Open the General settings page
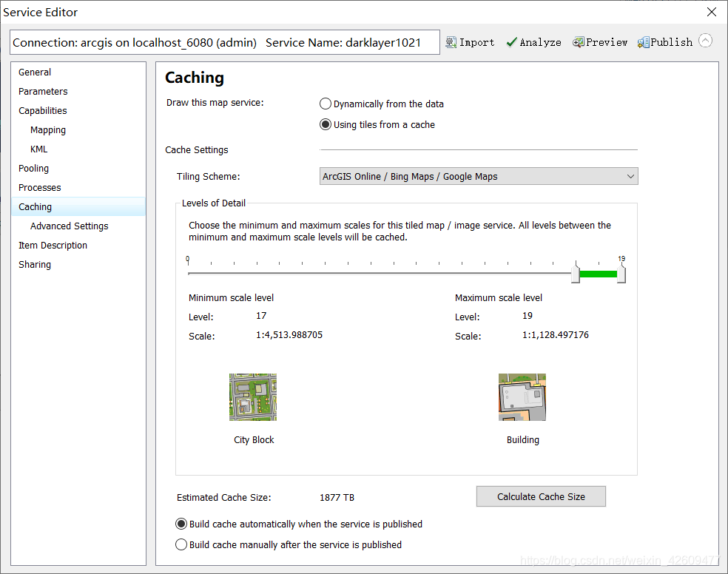Viewport: 728px width, 574px height. pyautogui.click(x=78, y=72)
